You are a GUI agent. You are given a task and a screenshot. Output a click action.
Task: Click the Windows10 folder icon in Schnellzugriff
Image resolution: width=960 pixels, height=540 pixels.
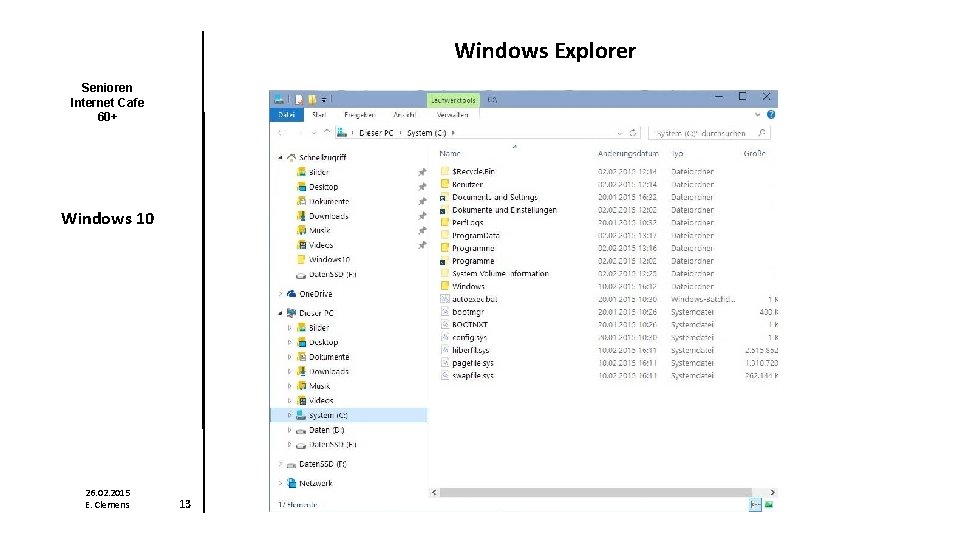click(301, 260)
